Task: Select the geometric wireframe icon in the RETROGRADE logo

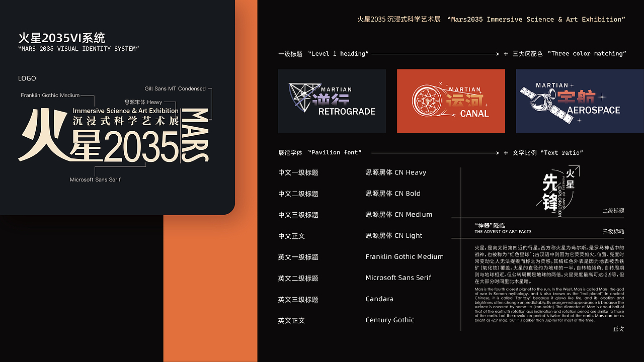Action: click(x=302, y=97)
